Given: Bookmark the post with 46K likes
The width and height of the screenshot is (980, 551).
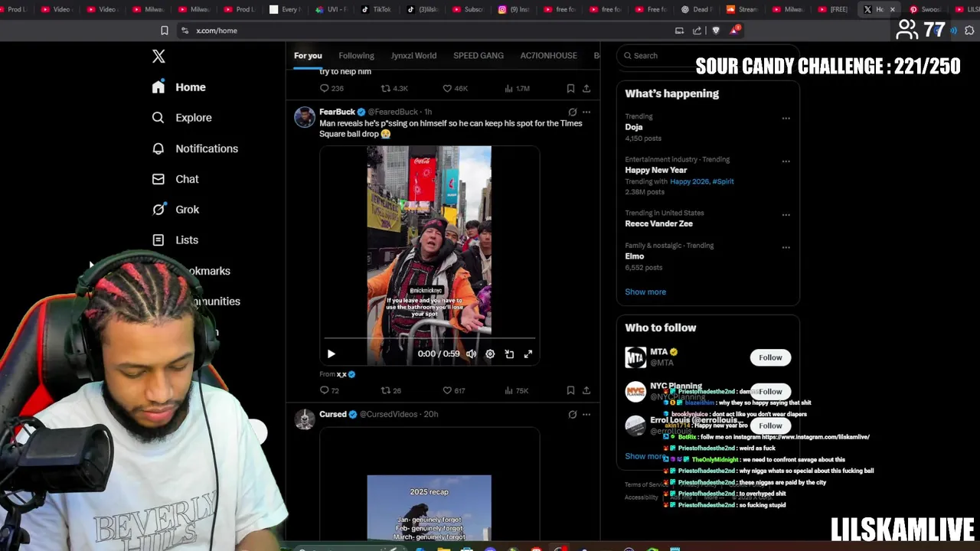Looking at the screenshot, I should (570, 89).
